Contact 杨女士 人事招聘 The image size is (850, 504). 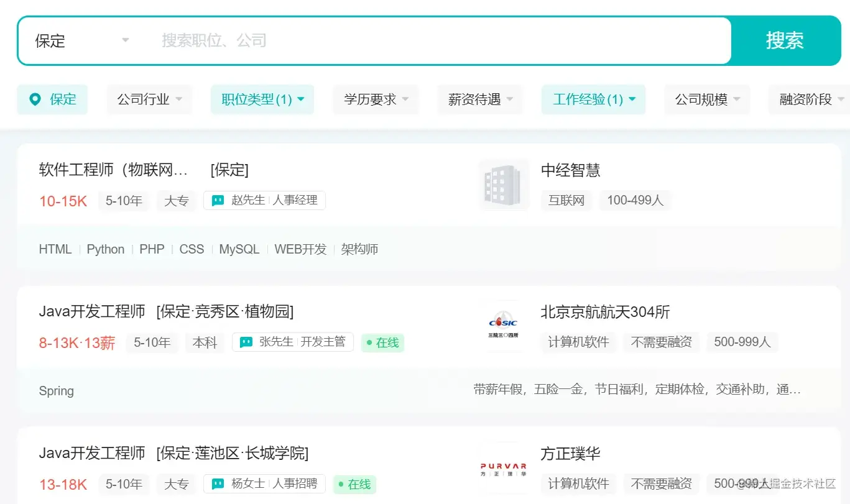(x=264, y=484)
